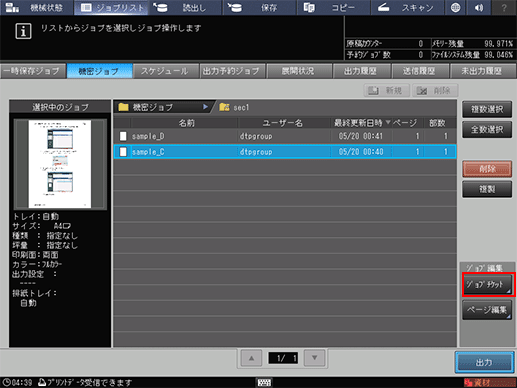Select the 機密ジョブ tab
The width and height of the screenshot is (517, 388).
coord(99,71)
